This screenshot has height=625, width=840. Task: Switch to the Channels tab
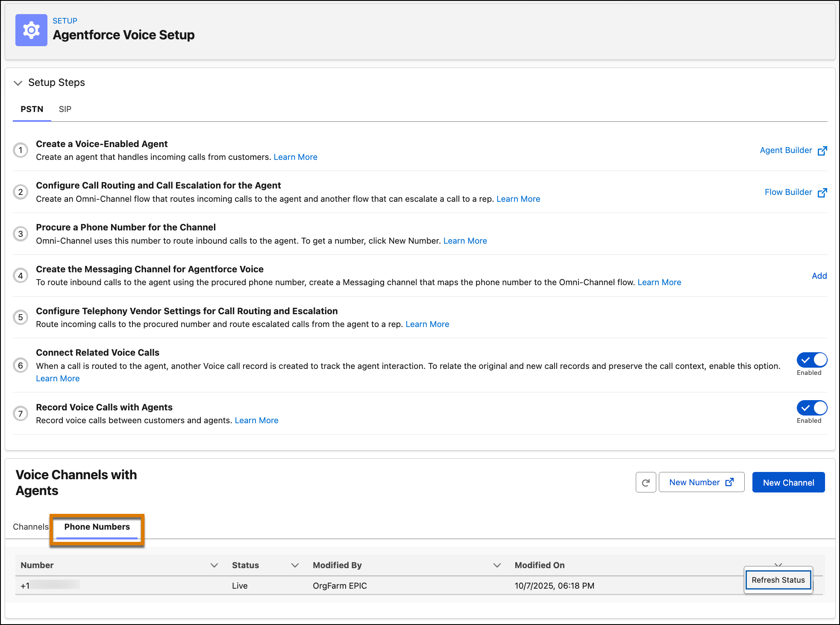[x=31, y=527]
